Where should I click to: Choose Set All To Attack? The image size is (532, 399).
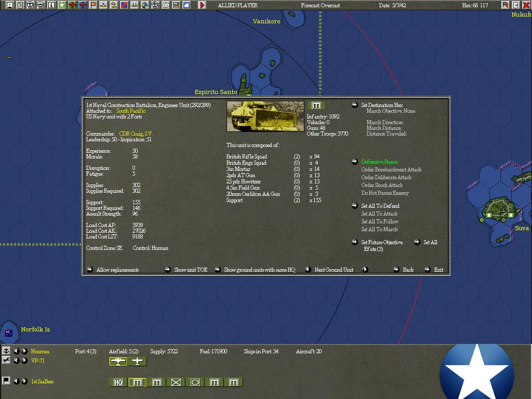379,214
